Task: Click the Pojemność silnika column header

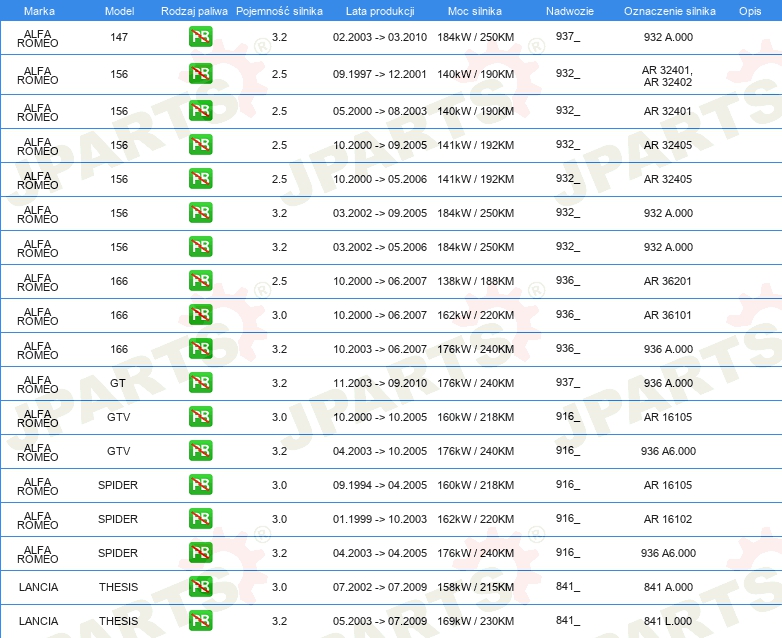Action: coord(279,11)
